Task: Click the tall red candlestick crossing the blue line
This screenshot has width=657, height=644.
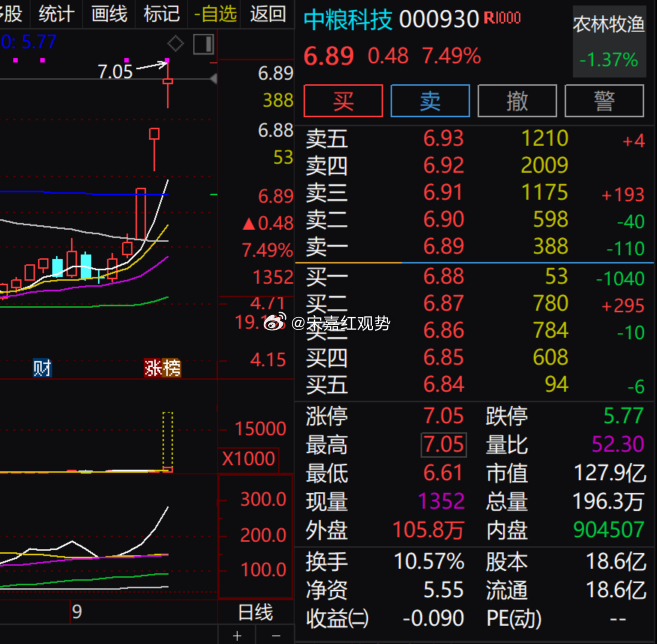Action: tap(141, 215)
